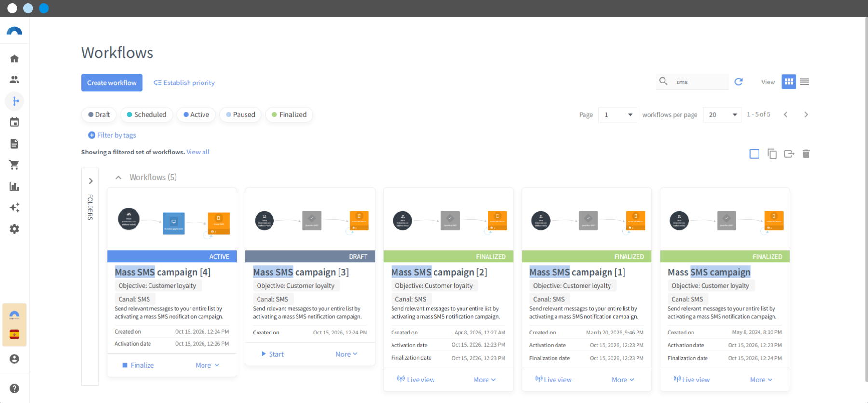Click the View all link
This screenshot has width=868, height=403.
coord(198,152)
